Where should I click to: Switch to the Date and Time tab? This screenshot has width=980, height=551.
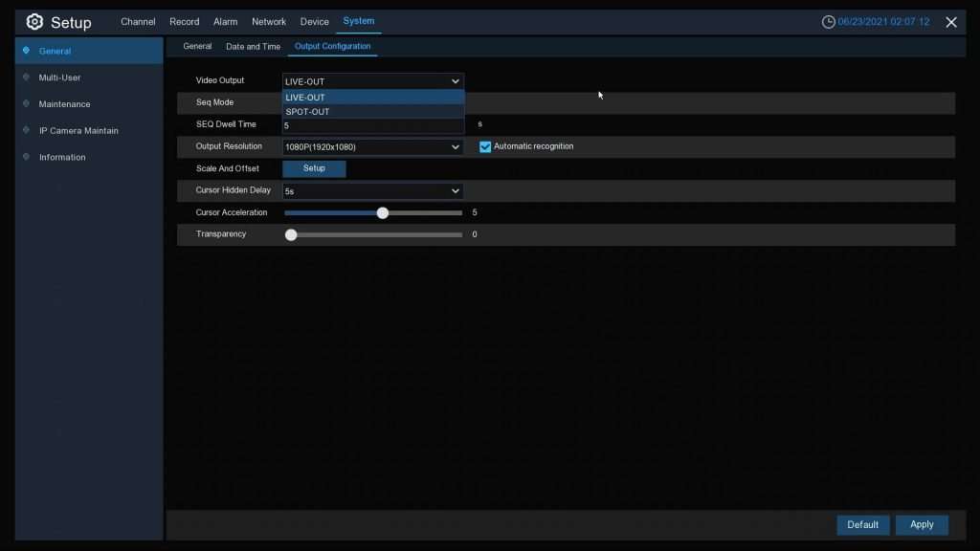click(x=253, y=47)
